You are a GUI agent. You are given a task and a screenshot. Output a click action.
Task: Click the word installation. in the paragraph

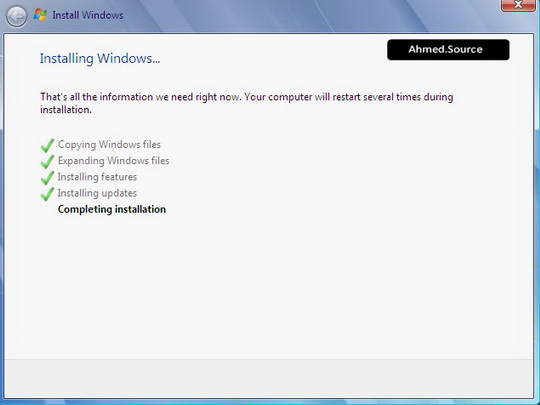[66, 110]
